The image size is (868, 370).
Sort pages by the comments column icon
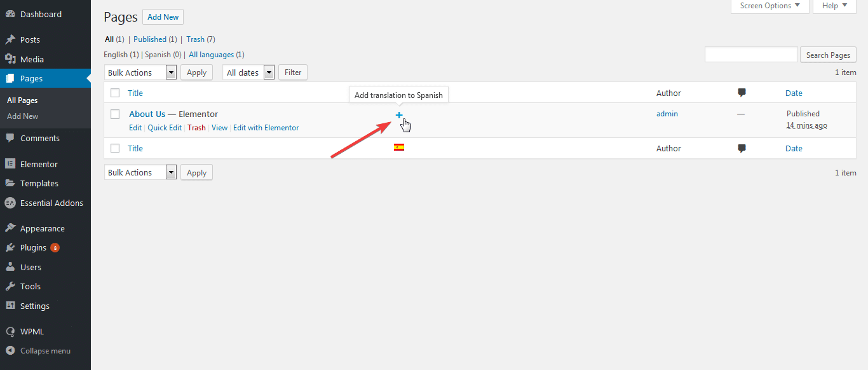tap(741, 93)
